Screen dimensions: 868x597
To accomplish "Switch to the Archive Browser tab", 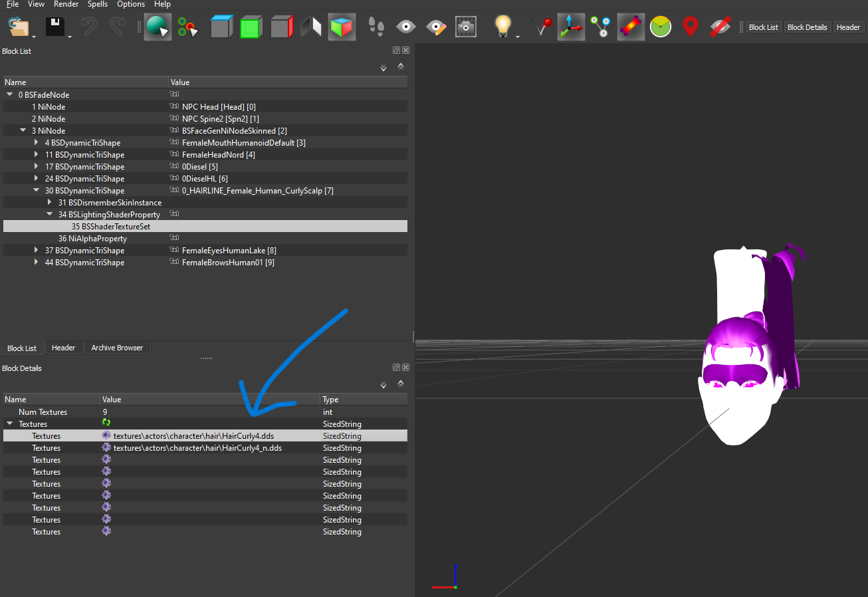I will 117,348.
